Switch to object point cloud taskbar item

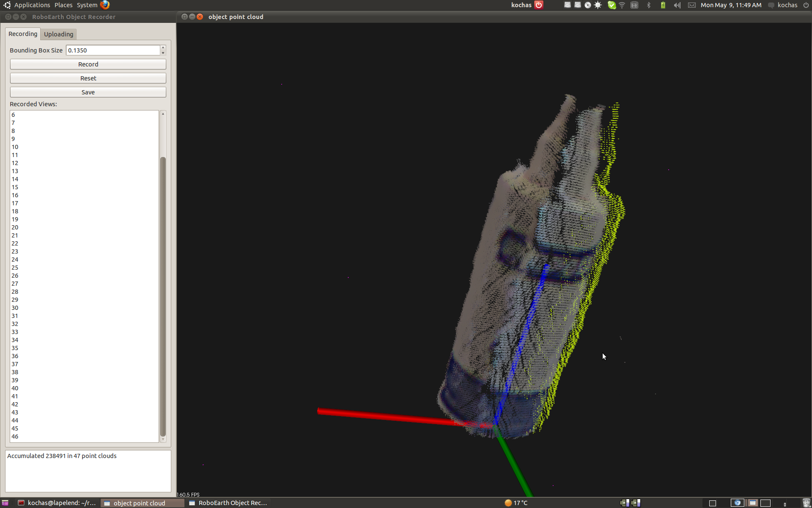pos(143,503)
